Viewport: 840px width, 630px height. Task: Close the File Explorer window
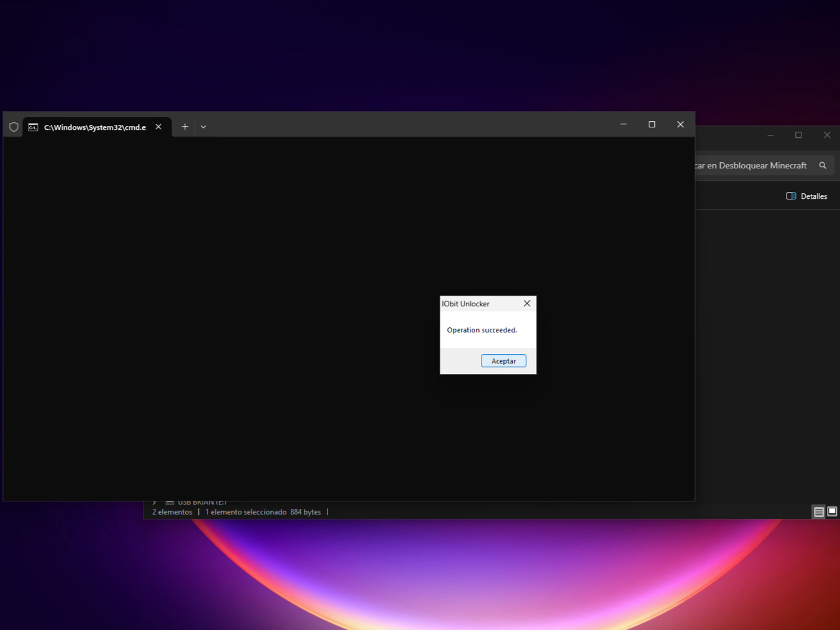coord(827,135)
